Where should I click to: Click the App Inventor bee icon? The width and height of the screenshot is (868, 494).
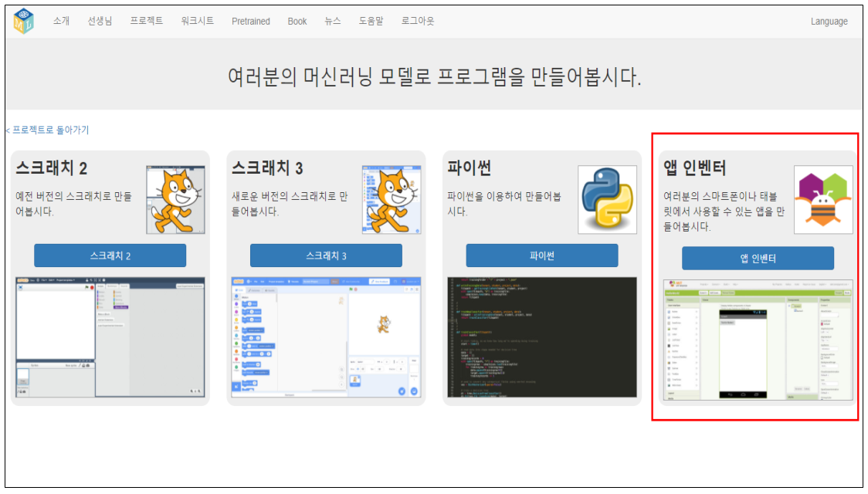[823, 200]
